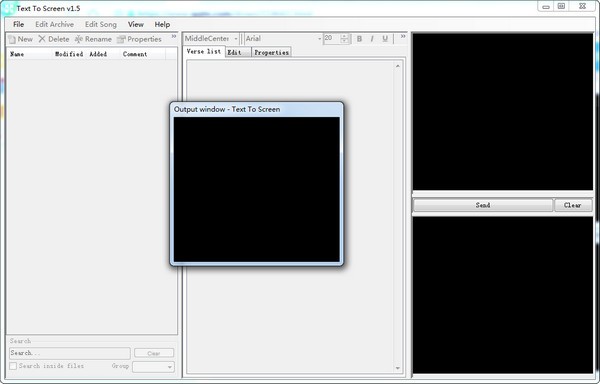This screenshot has height=384, width=600.
Task: Open the Help menu
Action: point(162,24)
